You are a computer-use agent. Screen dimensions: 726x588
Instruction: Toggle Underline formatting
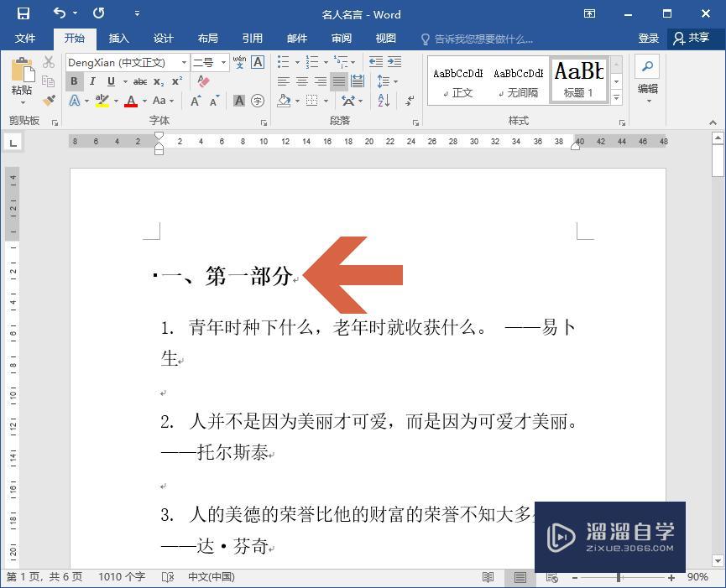point(111,81)
